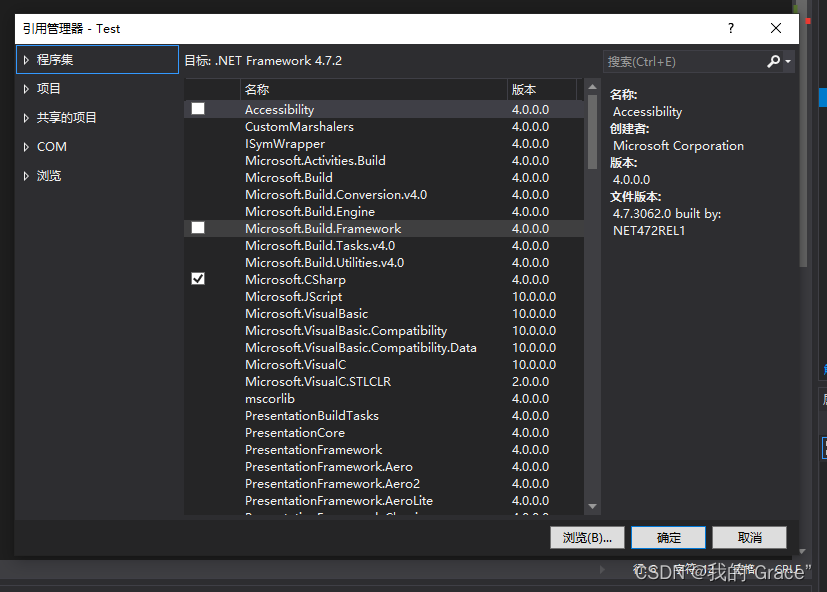Select the Microsoft.VisualBasic row
Viewport: 827px width, 592px height.
tap(384, 313)
